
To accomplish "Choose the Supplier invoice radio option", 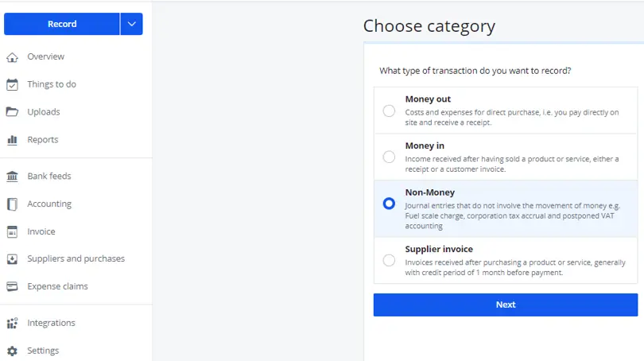I will pyautogui.click(x=389, y=260).
